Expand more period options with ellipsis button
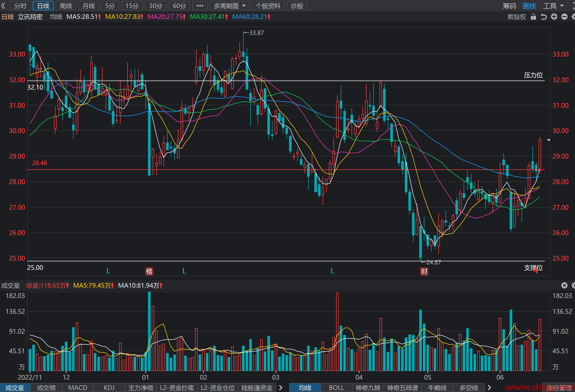The width and height of the screenshot is (575, 392). (x=200, y=6)
